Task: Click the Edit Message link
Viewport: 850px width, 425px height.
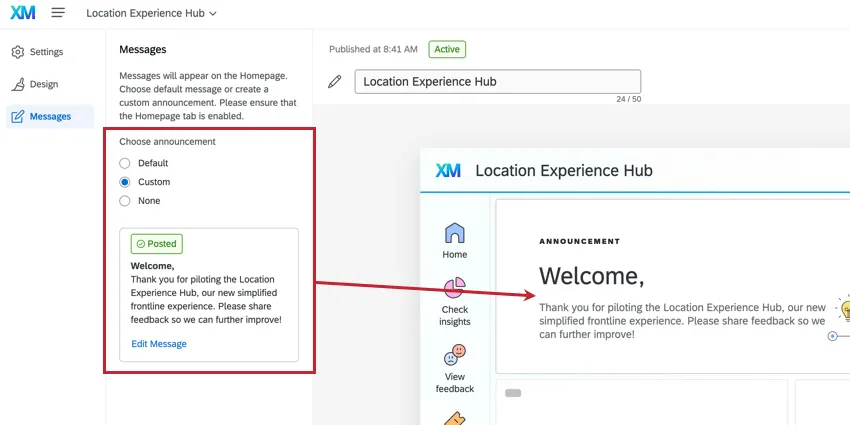Action: [159, 344]
